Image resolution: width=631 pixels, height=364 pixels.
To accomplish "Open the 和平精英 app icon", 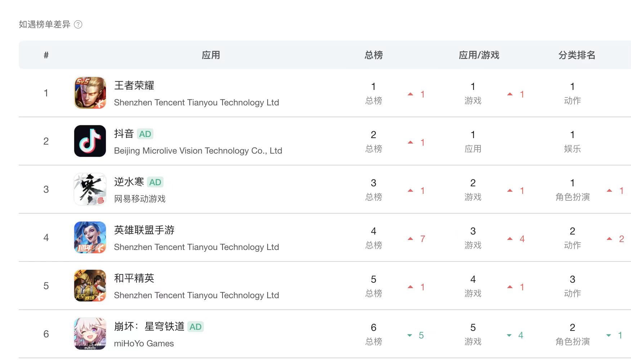I will tap(90, 286).
